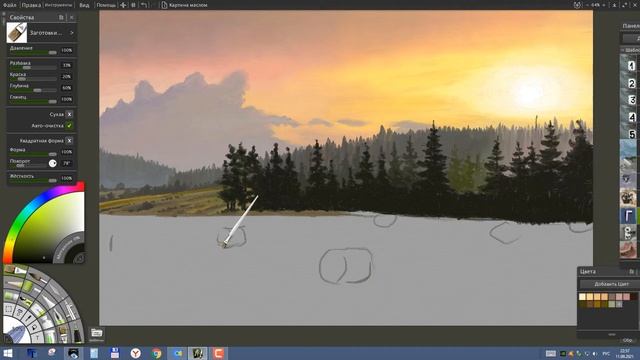Pick the first light yellow swatch

582,297
